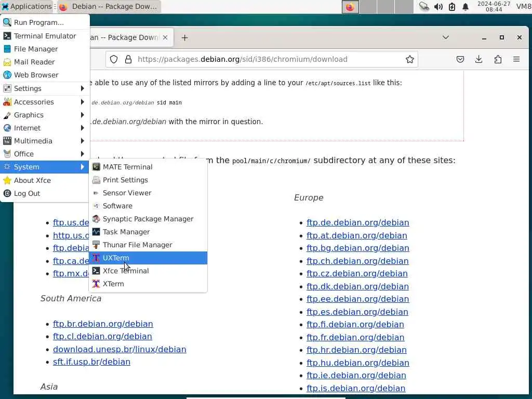The image size is (532, 399).
Task: Expand the Office submenu
Action: (45, 154)
